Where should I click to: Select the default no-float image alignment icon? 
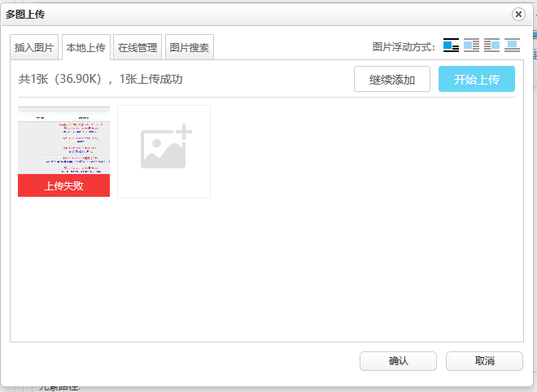pos(451,46)
